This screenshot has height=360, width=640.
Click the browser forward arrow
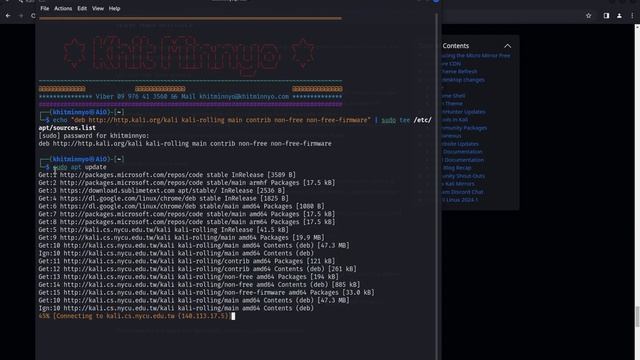click(x=21, y=16)
